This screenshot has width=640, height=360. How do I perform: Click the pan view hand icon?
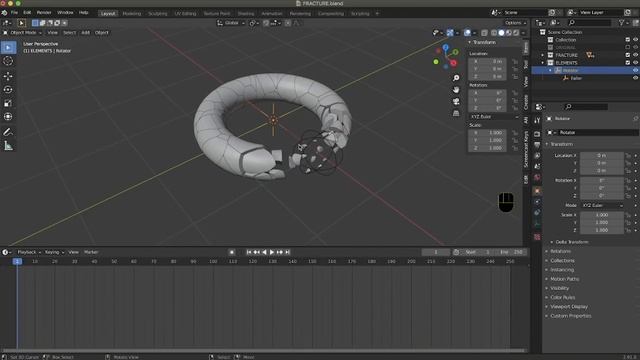click(x=456, y=90)
